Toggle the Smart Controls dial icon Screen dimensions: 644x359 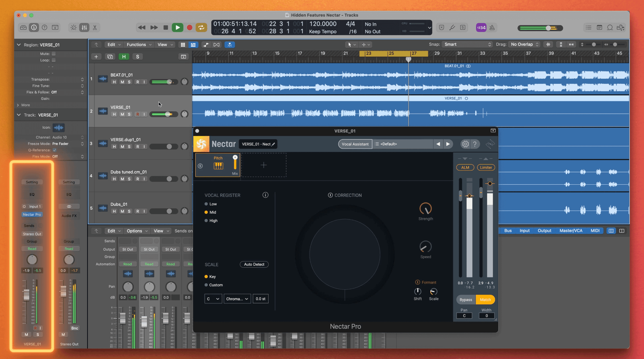click(x=74, y=27)
